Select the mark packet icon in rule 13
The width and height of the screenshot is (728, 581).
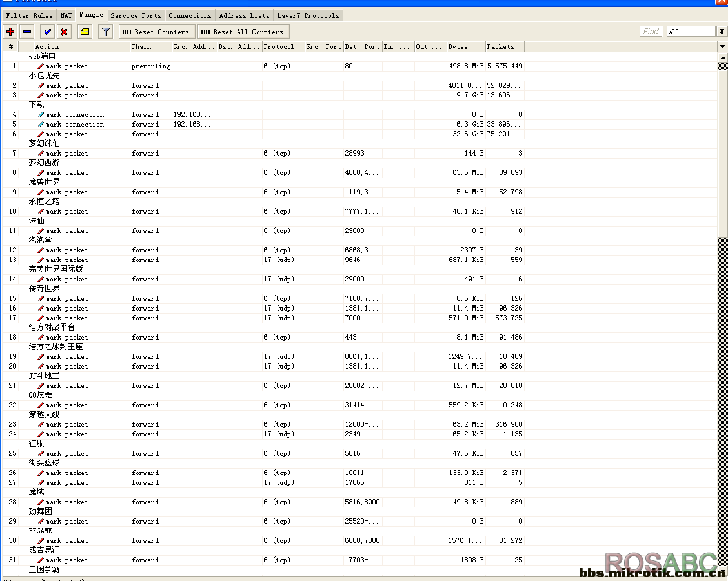pos(41,260)
